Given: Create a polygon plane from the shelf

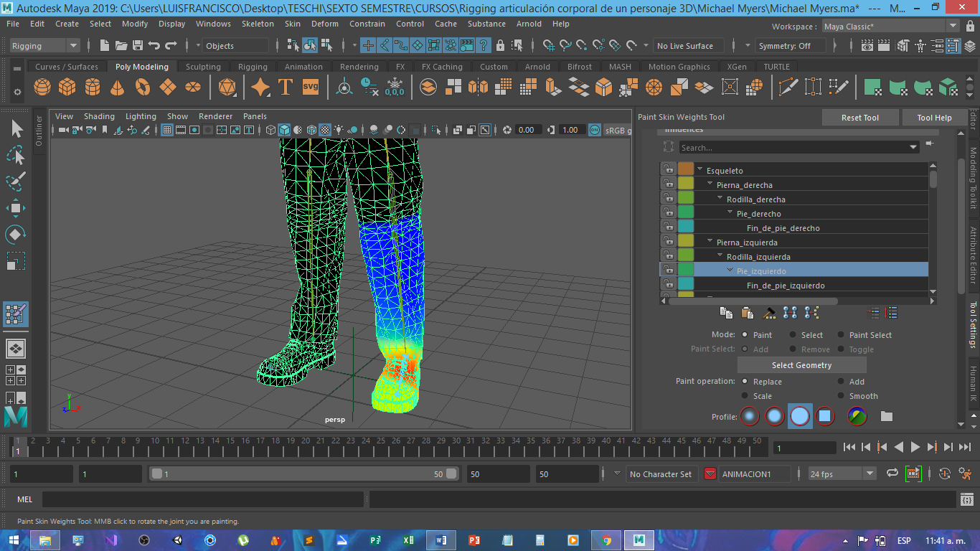Looking at the screenshot, I should (168, 88).
